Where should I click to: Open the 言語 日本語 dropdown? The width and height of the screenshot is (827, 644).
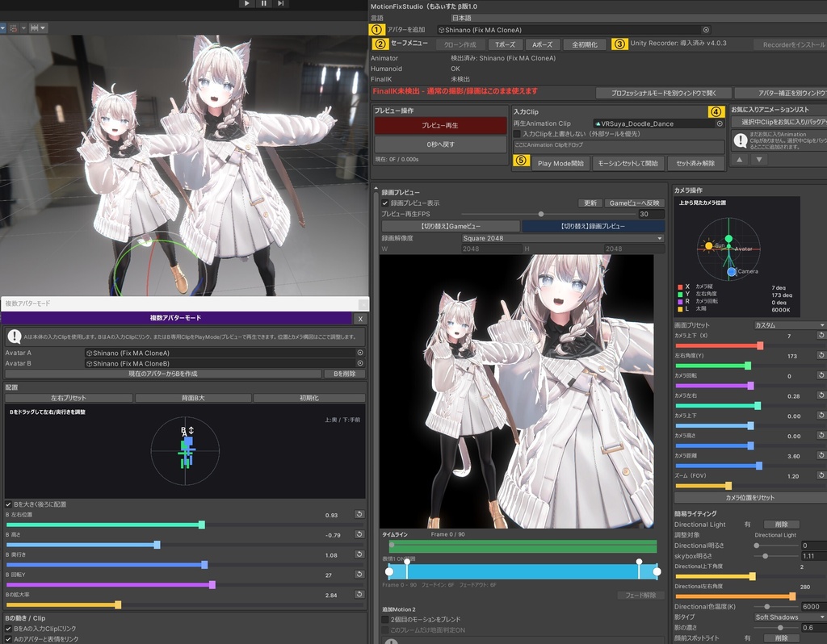(x=638, y=18)
